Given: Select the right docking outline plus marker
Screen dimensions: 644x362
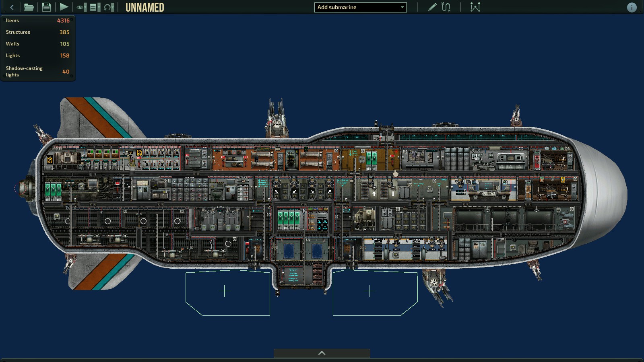Looking at the screenshot, I should (x=369, y=291).
